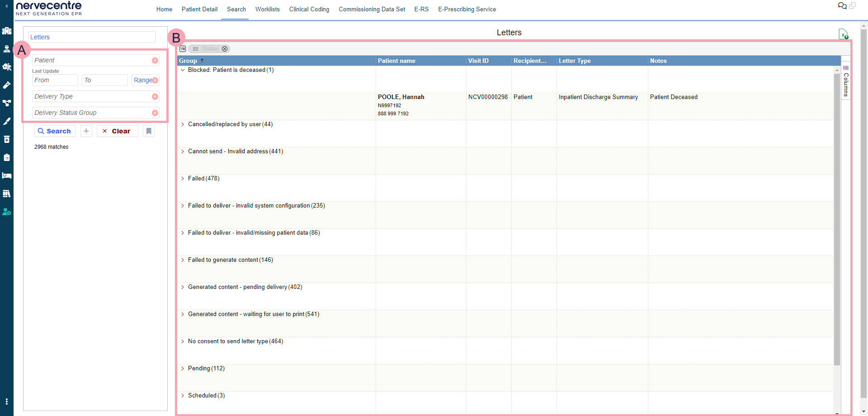Open the Worklists menu
The image size is (868, 416).
267,9
